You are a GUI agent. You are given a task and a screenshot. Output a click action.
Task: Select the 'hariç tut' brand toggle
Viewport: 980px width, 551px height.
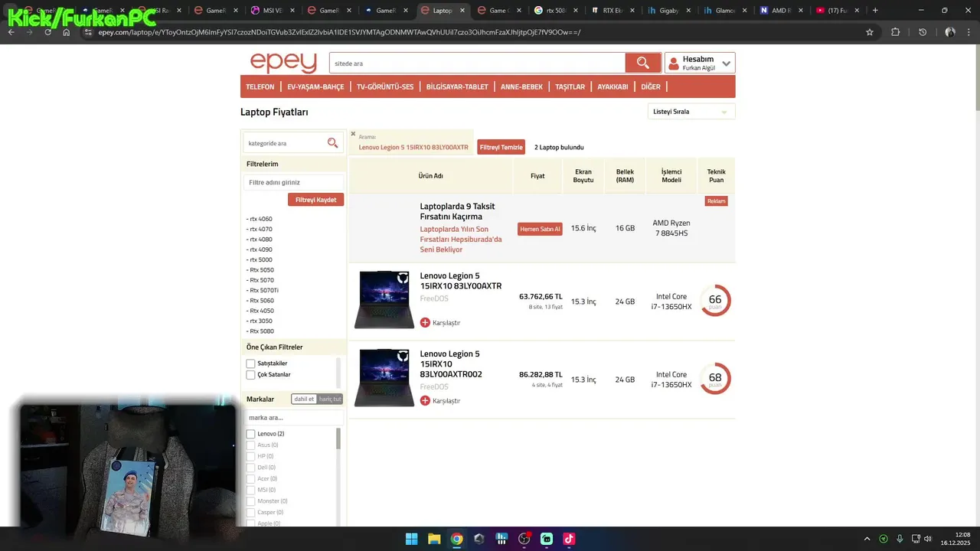pyautogui.click(x=330, y=399)
